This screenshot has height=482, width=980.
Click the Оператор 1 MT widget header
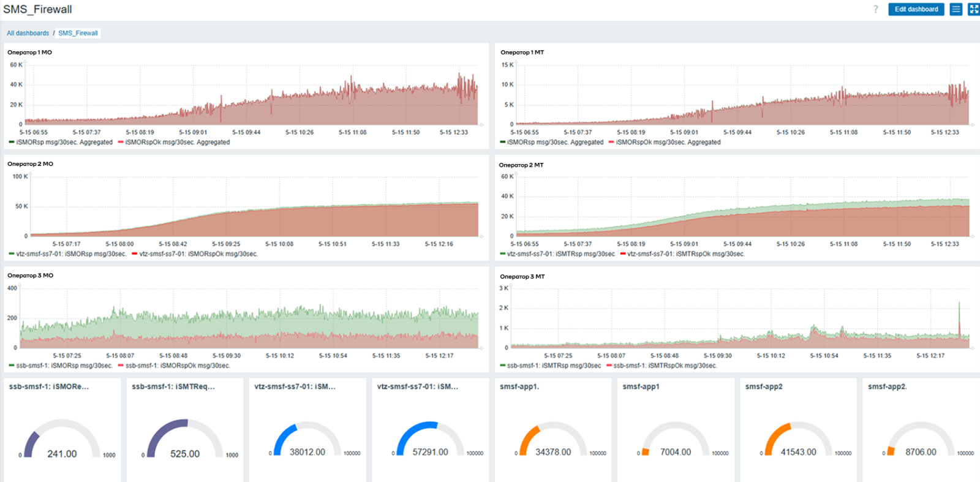pyautogui.click(x=522, y=53)
